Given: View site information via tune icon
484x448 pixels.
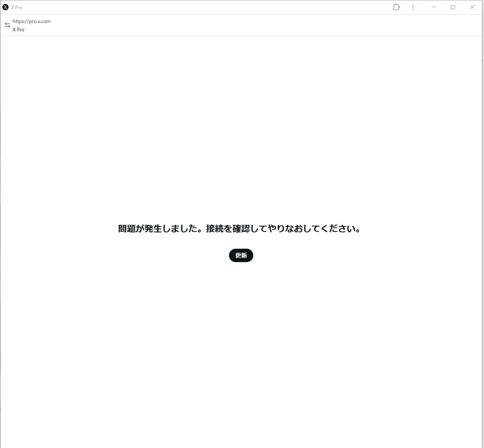Looking at the screenshot, I should coord(8,25).
